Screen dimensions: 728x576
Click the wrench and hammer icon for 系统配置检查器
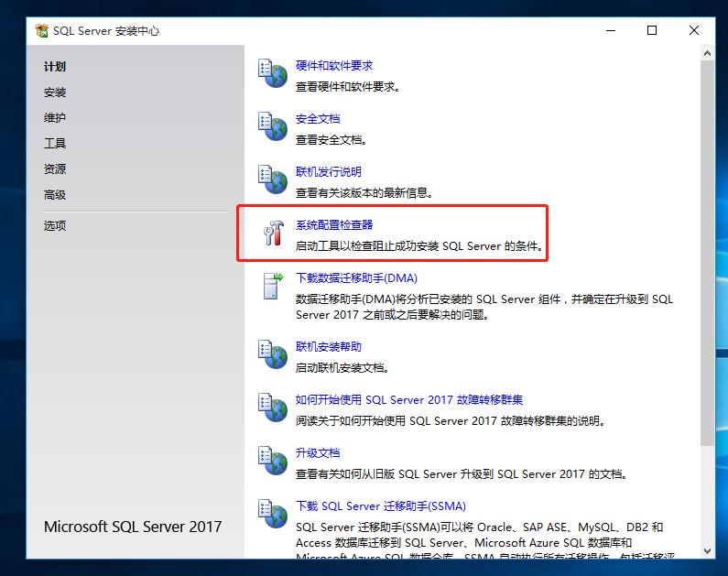[274, 233]
